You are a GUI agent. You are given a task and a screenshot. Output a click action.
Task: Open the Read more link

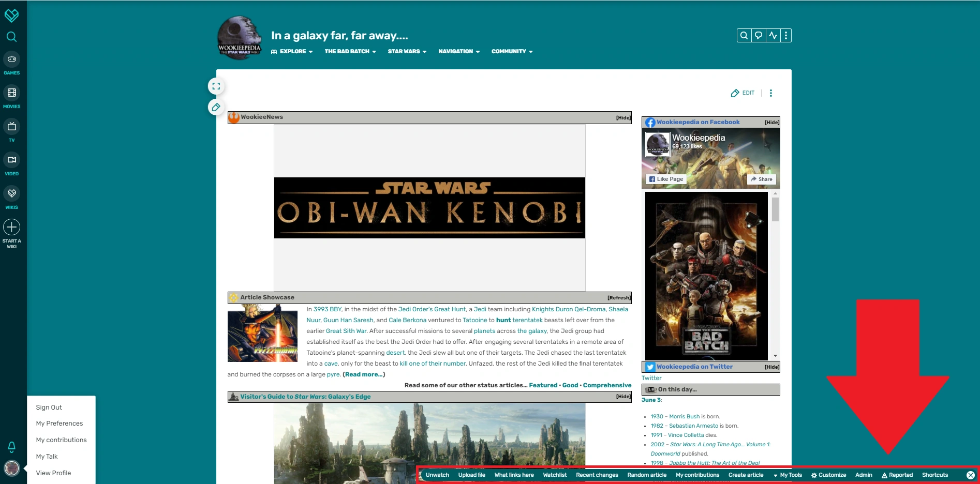pos(364,375)
